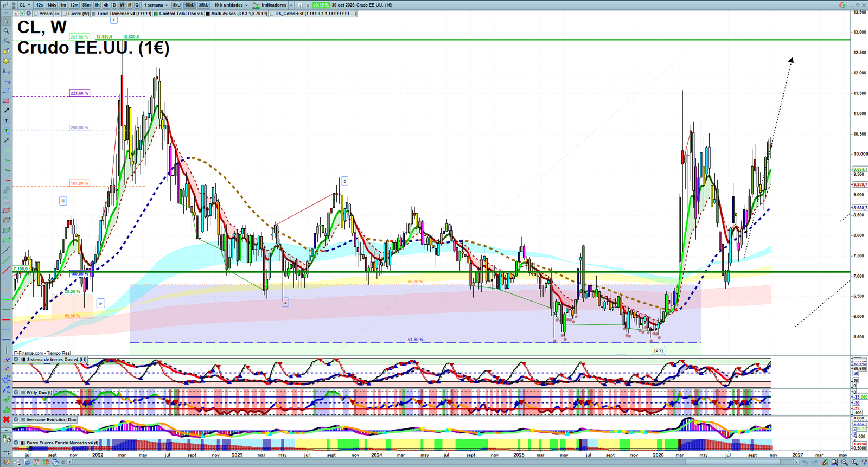Pick the magnifier zoom tool

6,31
